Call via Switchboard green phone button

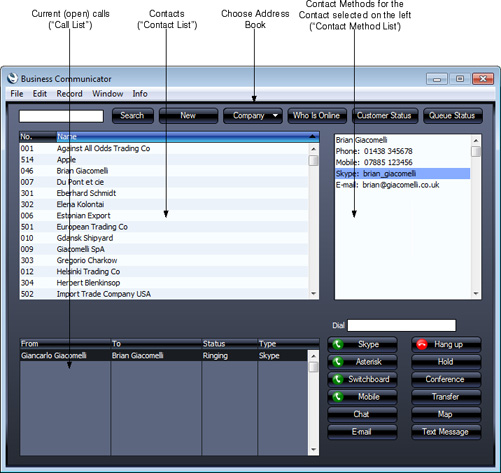(362, 379)
